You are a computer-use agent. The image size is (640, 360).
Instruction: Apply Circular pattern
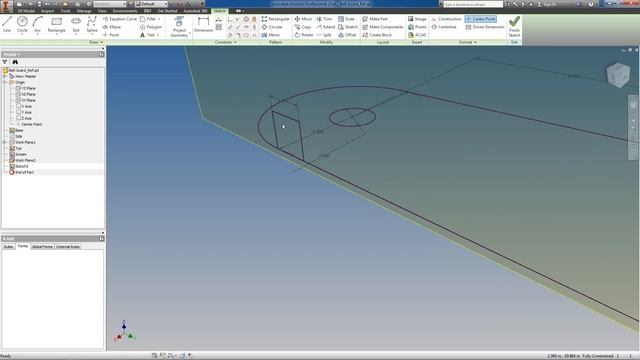click(272, 27)
